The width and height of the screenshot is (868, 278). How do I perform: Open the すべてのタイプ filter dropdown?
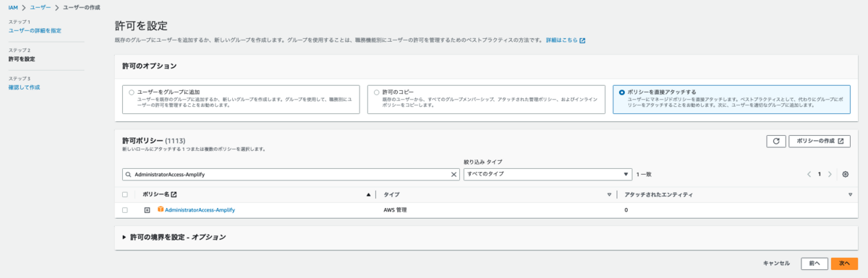(x=548, y=174)
